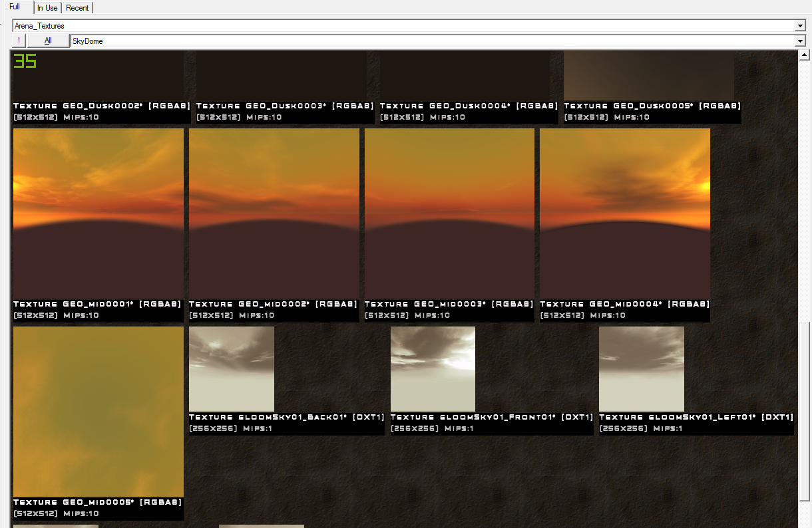Switch to the Recent tab

77,8
